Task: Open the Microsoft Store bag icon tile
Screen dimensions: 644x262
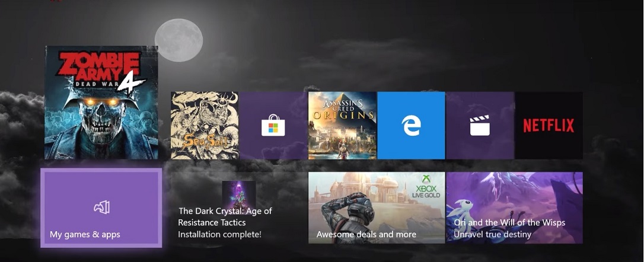Action: (273, 125)
